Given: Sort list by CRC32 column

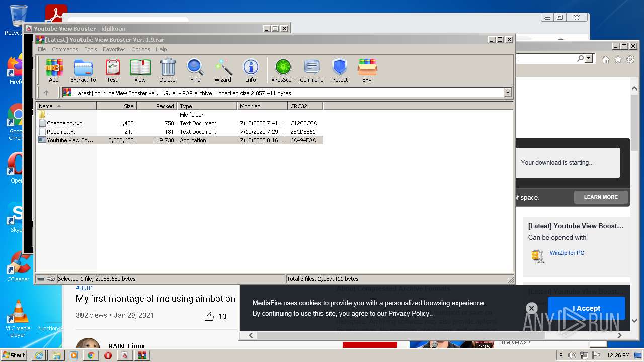Looking at the screenshot, I should [x=305, y=106].
